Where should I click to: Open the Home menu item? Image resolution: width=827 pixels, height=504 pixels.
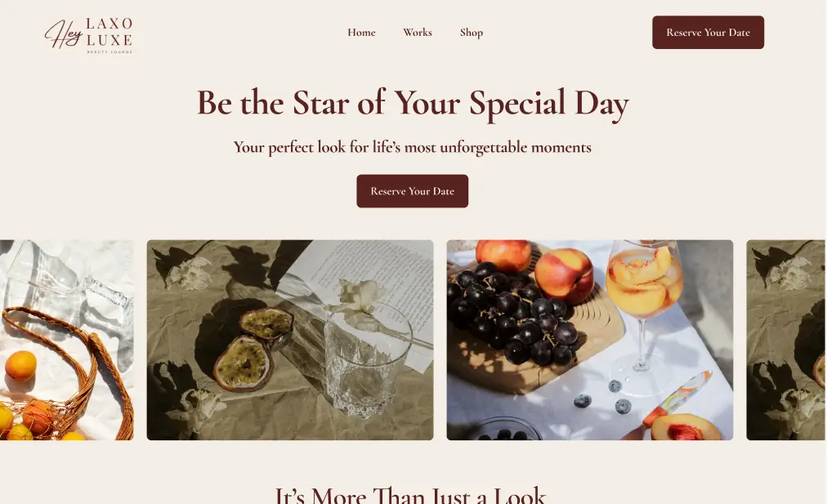click(361, 33)
